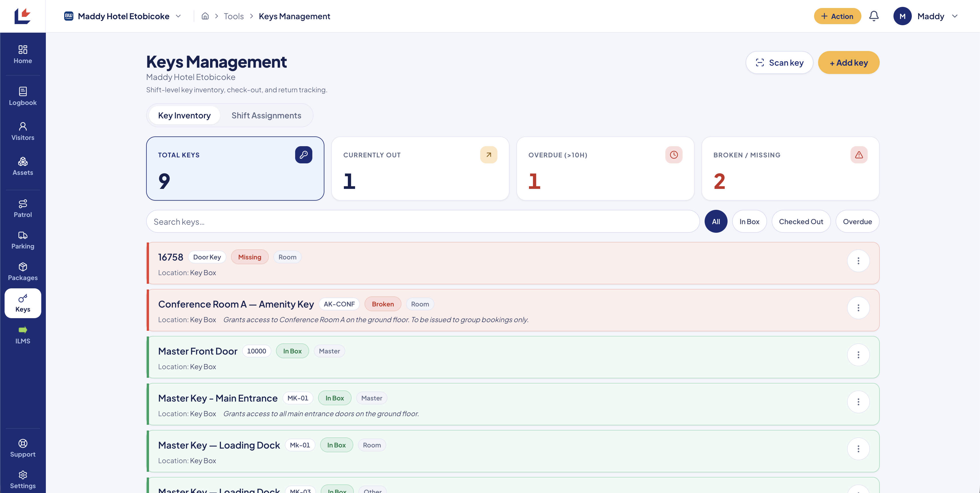
Task: Go to the Visitors page
Action: (23, 131)
